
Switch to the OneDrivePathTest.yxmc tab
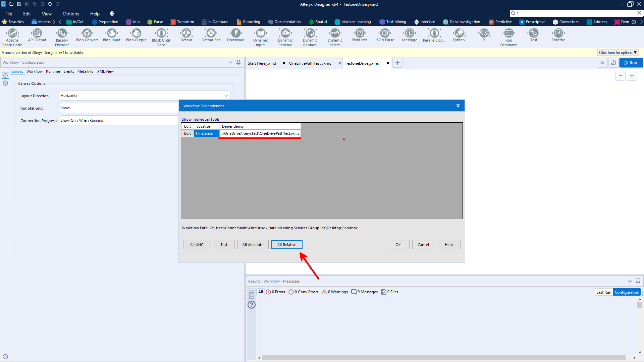click(x=310, y=63)
